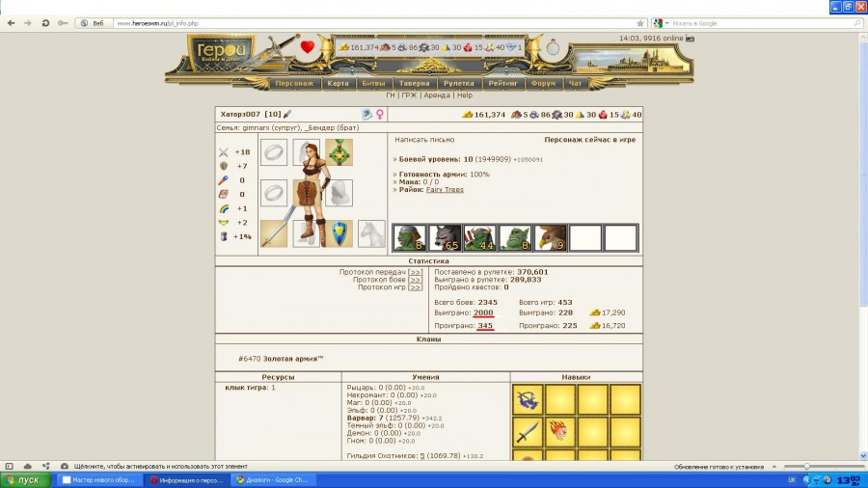This screenshot has width=868, height=488.
Task: Click the sword weapon slot
Action: point(274,233)
